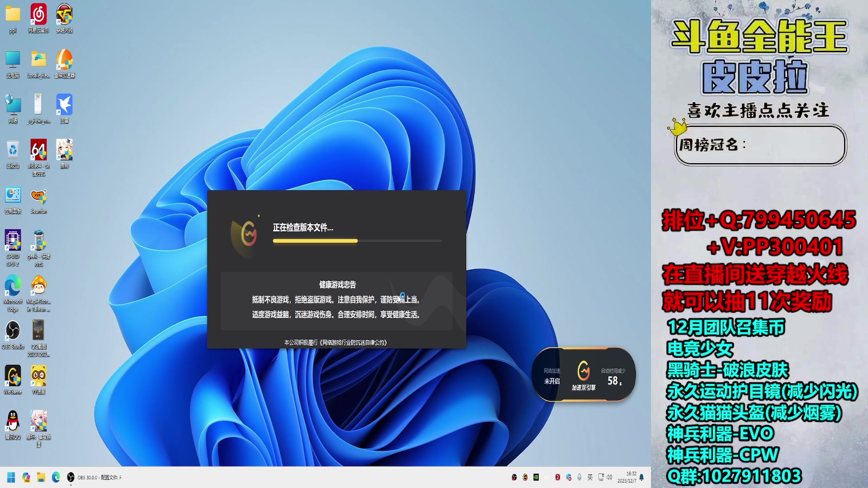This screenshot has width=868, height=488.
Task: Open the 回收站 recycle bin
Action: [x=12, y=149]
